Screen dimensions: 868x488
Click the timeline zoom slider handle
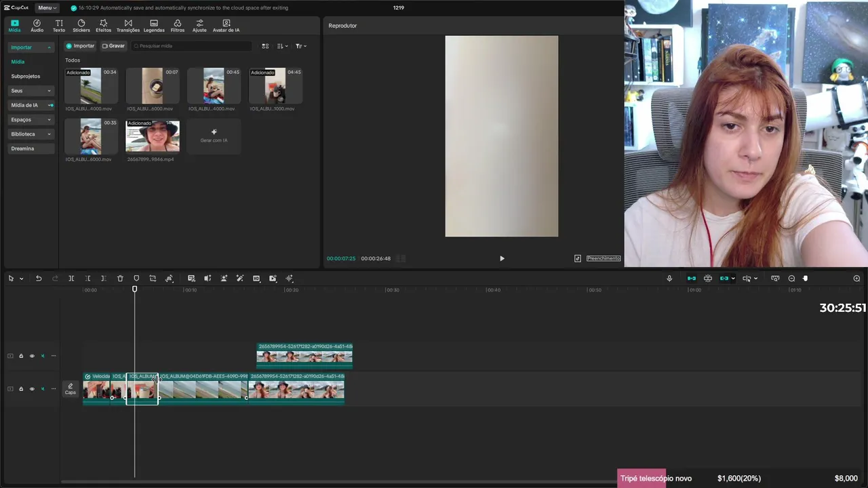[x=806, y=279]
